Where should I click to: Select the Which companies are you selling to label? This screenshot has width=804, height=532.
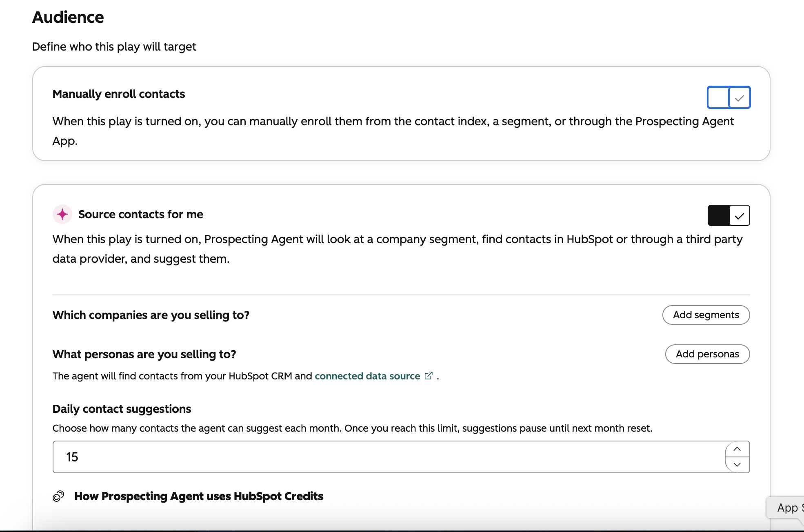pyautogui.click(x=151, y=315)
